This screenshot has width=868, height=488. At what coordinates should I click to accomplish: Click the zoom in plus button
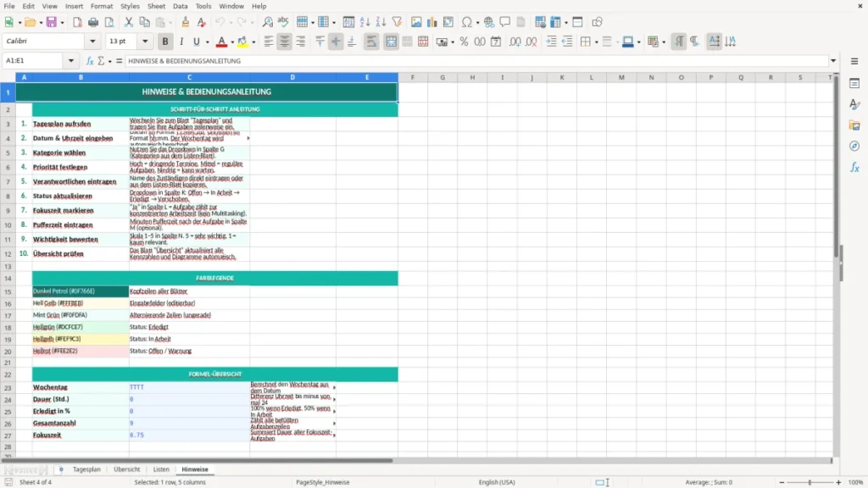pos(838,482)
